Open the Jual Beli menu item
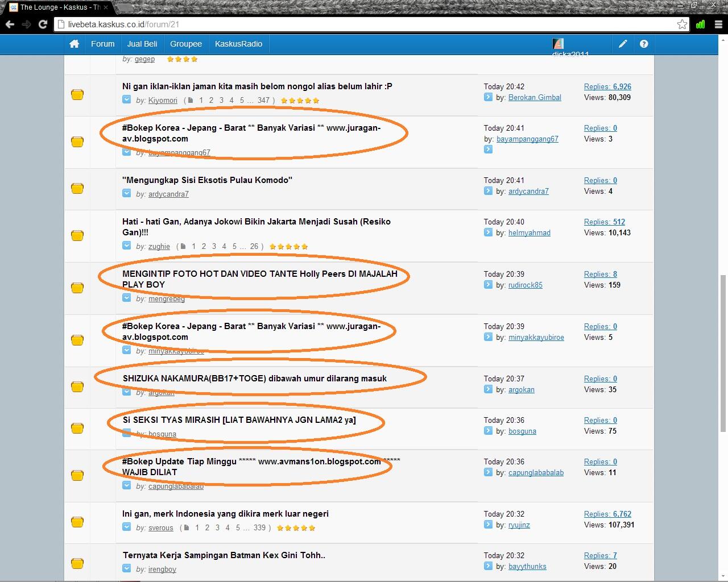The image size is (728, 582). 142,44
